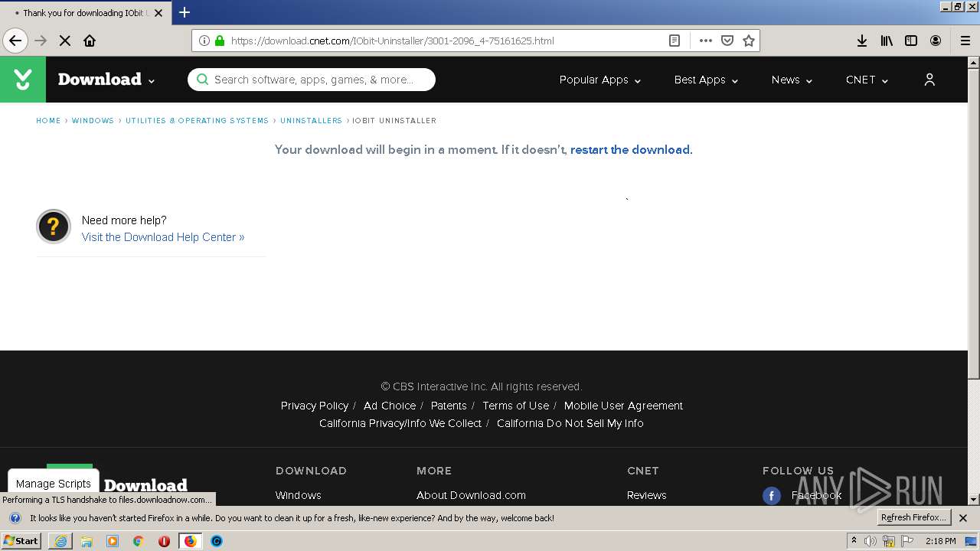Toggle reader view icon
980x551 pixels.
(675, 41)
